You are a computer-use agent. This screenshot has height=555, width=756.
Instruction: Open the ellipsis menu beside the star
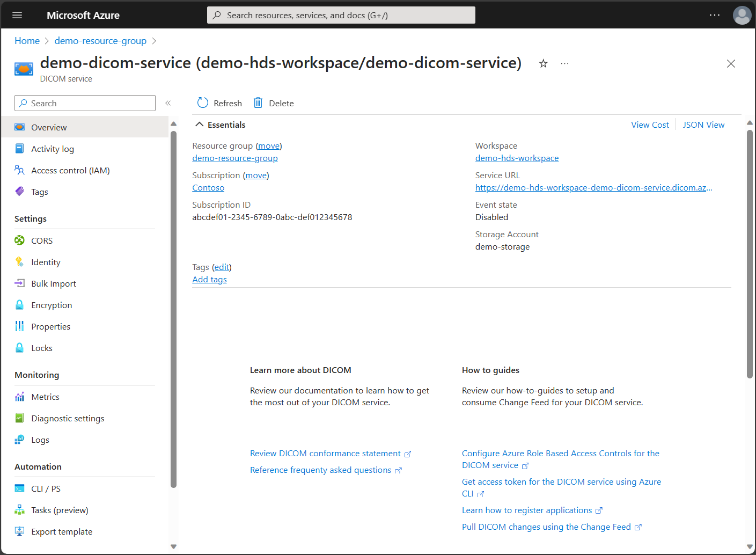(564, 63)
